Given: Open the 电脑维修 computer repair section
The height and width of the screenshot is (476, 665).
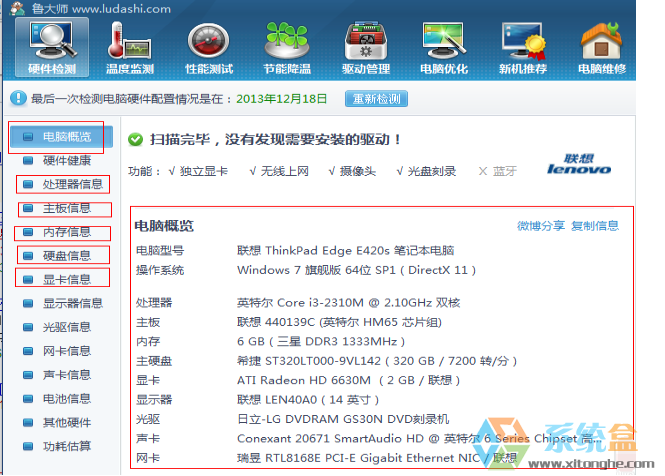Looking at the screenshot, I should [x=602, y=48].
